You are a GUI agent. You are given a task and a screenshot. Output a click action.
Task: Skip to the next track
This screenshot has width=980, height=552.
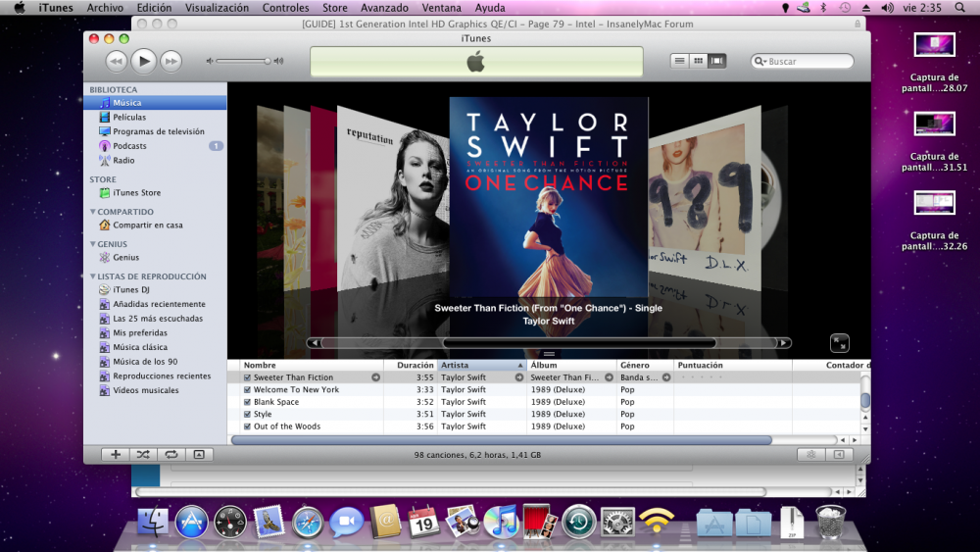click(171, 61)
